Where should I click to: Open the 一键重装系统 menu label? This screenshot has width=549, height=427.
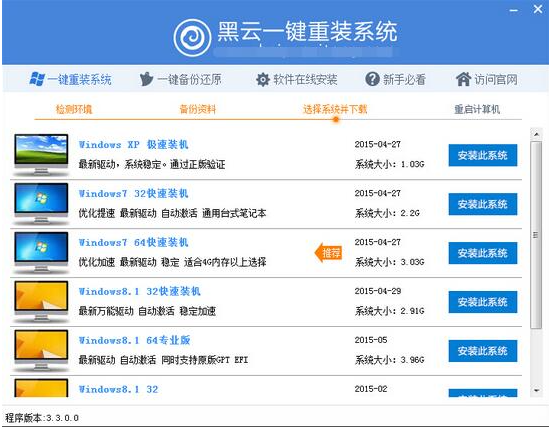(79, 80)
